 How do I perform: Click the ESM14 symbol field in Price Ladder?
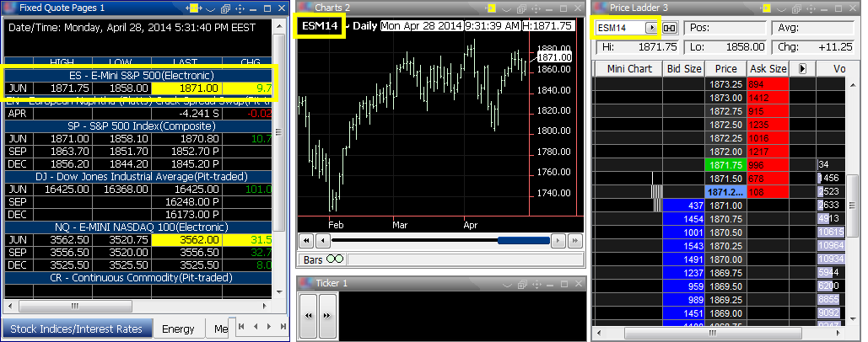tap(621, 28)
